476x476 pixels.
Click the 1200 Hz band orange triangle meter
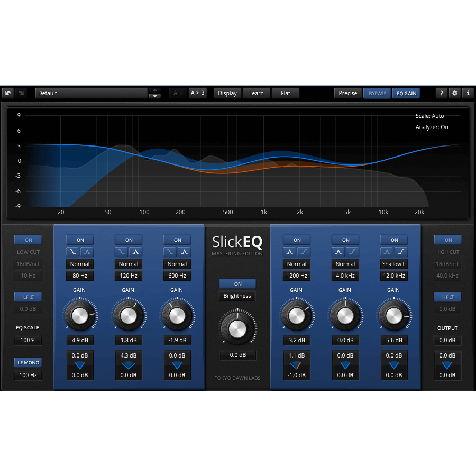click(x=296, y=365)
